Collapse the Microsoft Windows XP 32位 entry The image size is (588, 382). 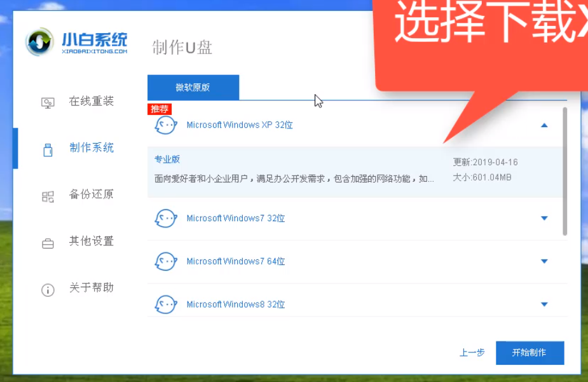[544, 125]
